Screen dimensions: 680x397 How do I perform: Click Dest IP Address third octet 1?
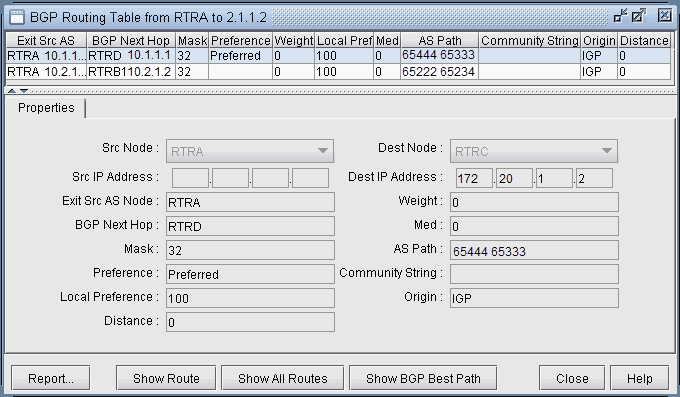click(554, 178)
